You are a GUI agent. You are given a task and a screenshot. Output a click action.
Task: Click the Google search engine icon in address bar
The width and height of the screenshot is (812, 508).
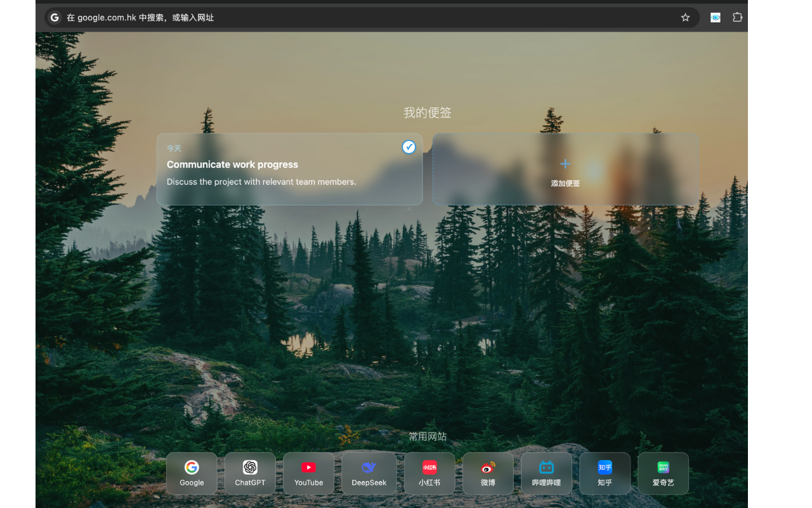55,18
